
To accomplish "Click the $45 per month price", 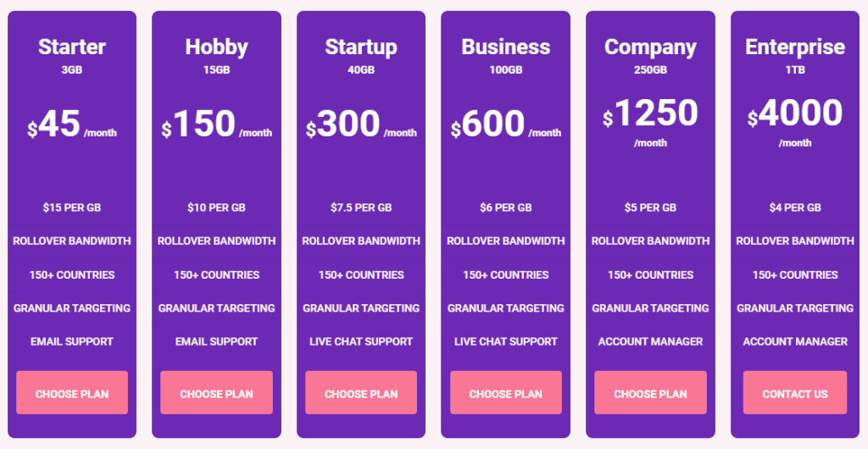I will (x=59, y=125).
